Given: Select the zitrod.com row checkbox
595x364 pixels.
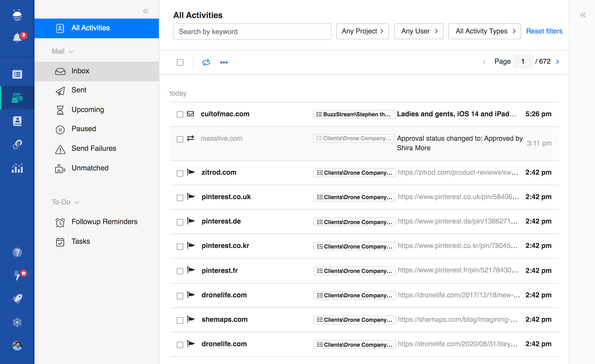Looking at the screenshot, I should tap(180, 173).
